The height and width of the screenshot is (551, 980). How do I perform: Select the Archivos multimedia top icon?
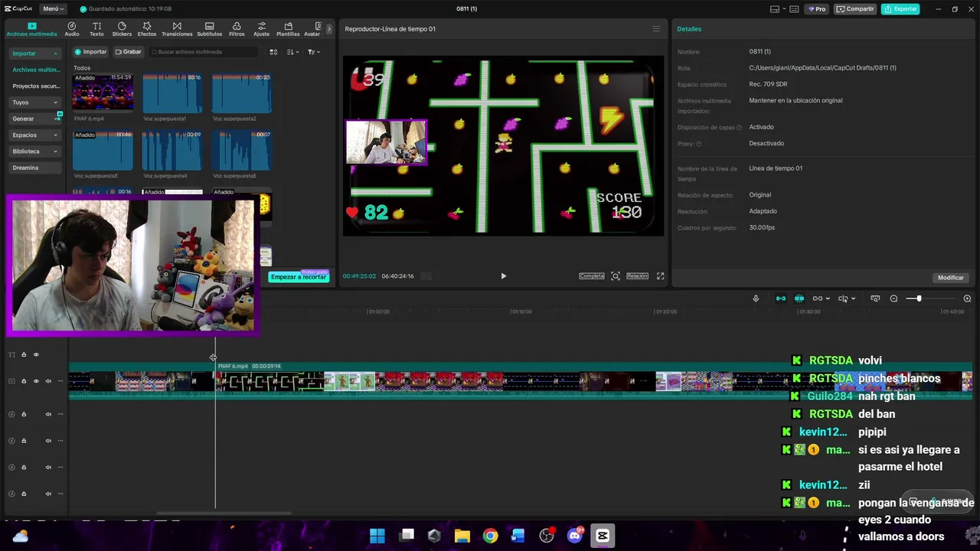[x=31, y=29]
